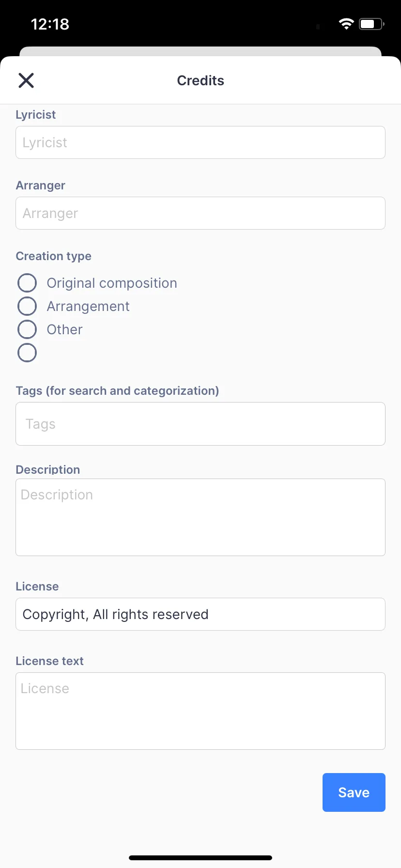This screenshot has height=868, width=401.
Task: Tap the Credits title heading
Action: coord(200,80)
